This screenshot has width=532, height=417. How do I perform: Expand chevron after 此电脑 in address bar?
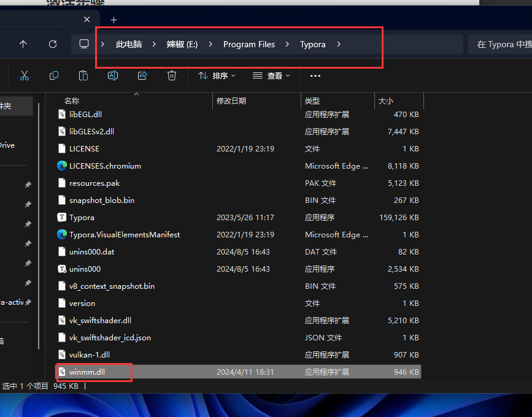tap(154, 44)
